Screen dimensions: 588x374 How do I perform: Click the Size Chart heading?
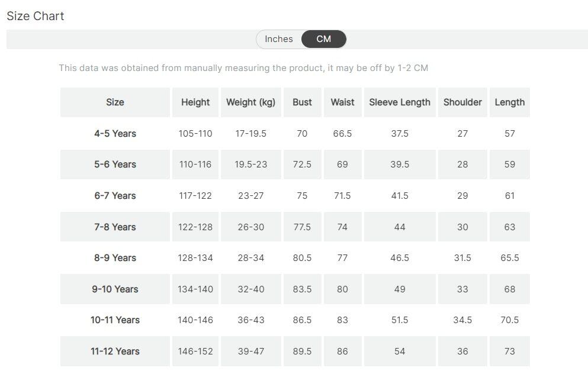(x=36, y=16)
